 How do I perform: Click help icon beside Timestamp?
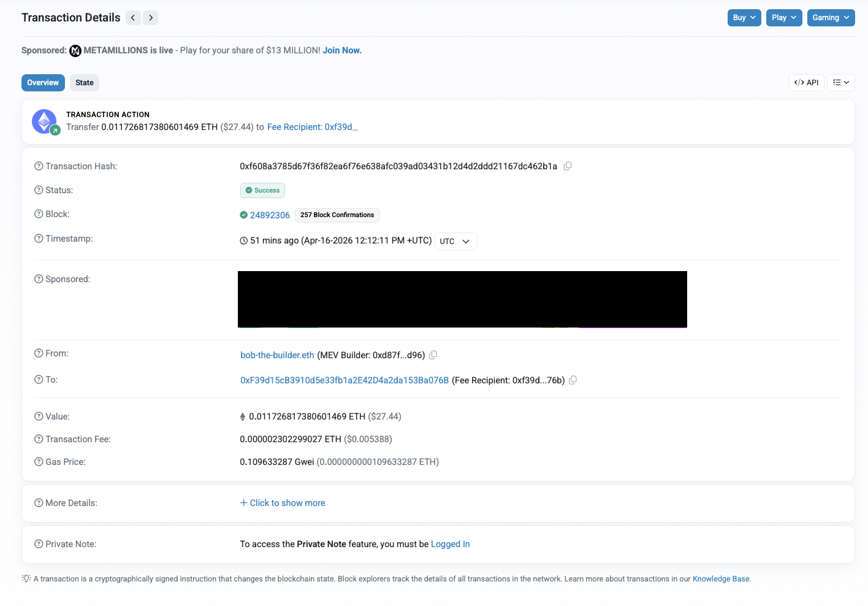tap(39, 239)
